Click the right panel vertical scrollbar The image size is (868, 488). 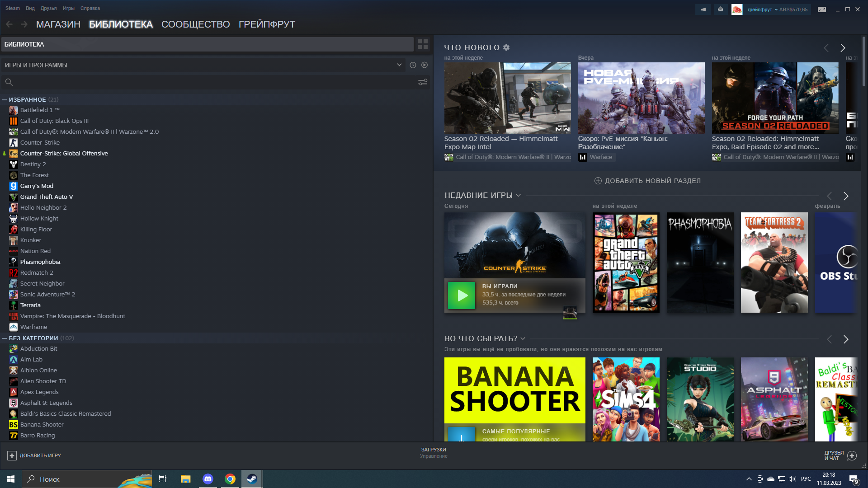click(864, 62)
